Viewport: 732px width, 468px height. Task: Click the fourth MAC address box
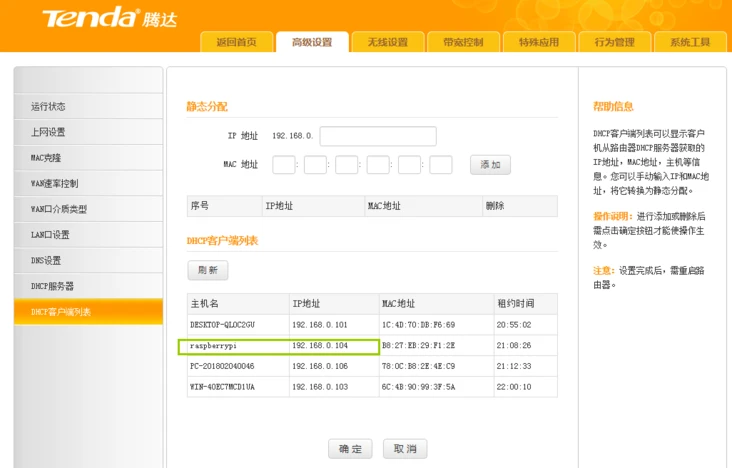378,164
